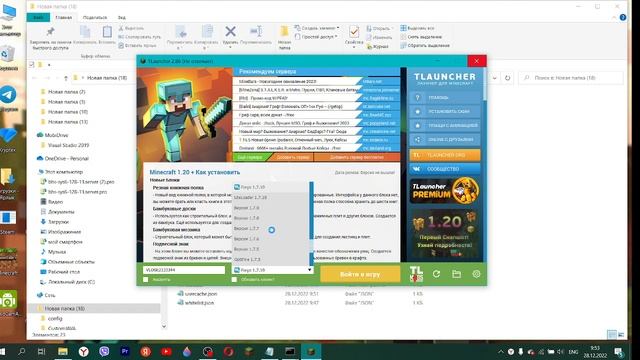Click the Войти в игру button
This screenshot has height=360, width=640.
point(360,274)
